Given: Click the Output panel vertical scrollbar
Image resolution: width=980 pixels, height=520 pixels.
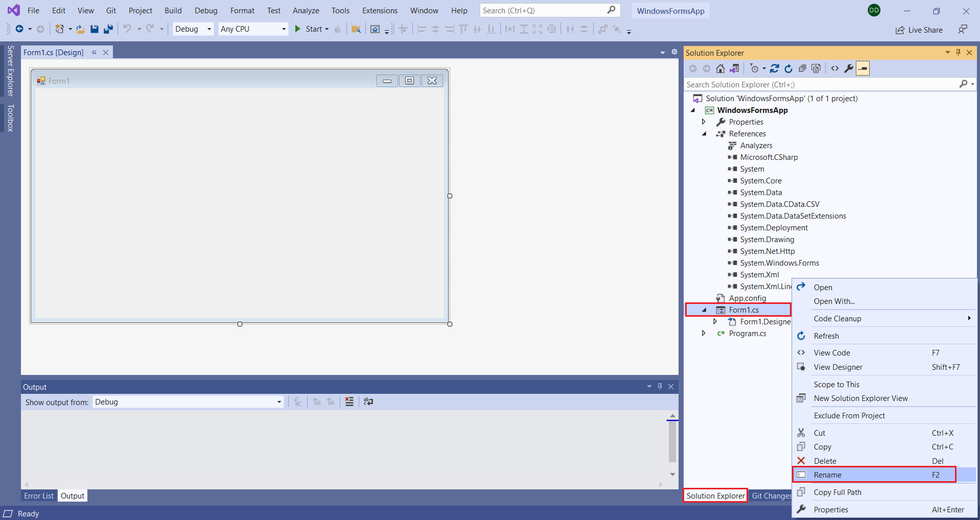Looking at the screenshot, I should click(x=672, y=442).
